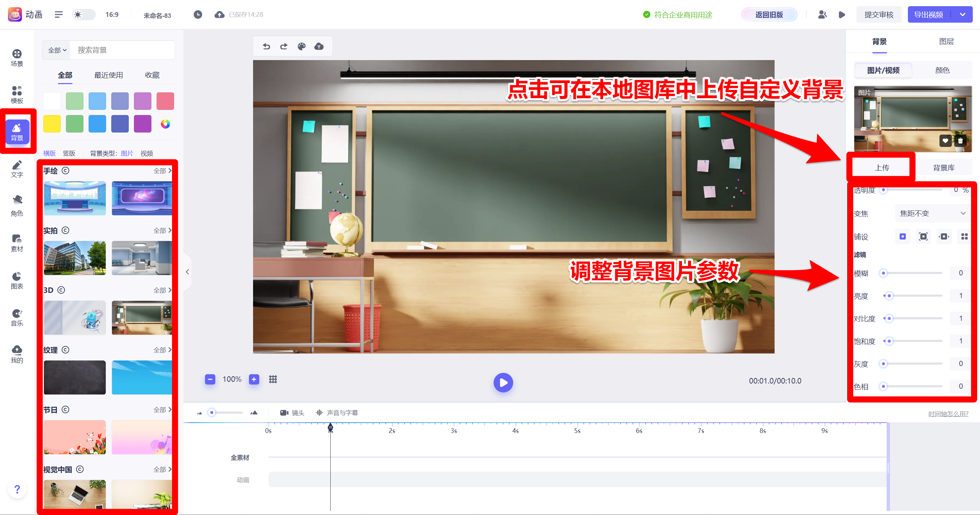Play the animation preview

pyautogui.click(x=503, y=382)
